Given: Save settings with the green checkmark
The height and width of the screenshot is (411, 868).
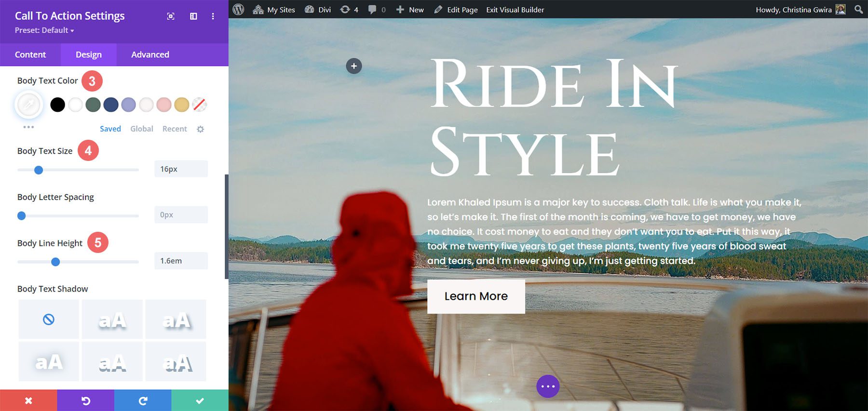Looking at the screenshot, I should (x=200, y=400).
